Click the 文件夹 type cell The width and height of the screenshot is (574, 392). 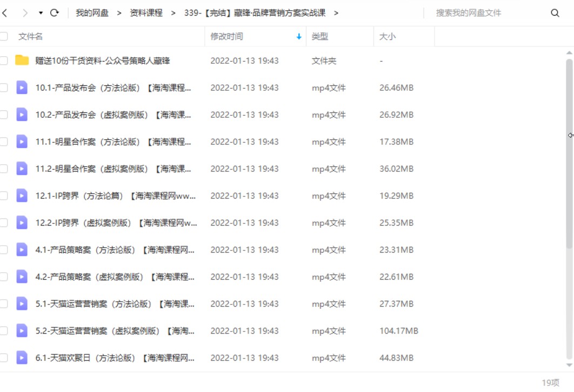click(x=324, y=60)
